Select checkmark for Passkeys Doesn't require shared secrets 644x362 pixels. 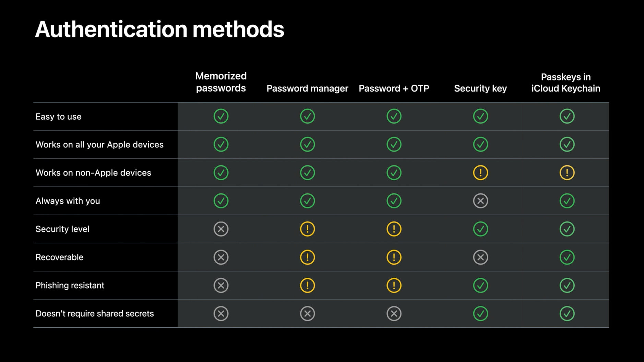[x=567, y=313]
